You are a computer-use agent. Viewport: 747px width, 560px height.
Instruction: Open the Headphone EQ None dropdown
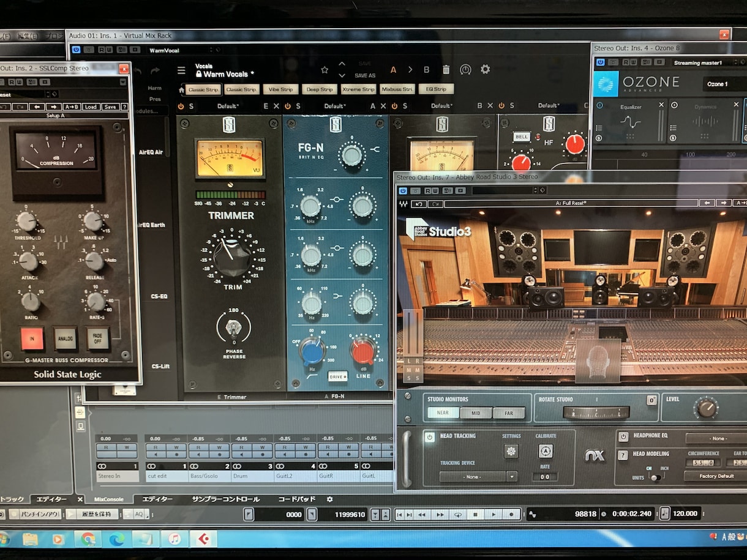[717, 438]
